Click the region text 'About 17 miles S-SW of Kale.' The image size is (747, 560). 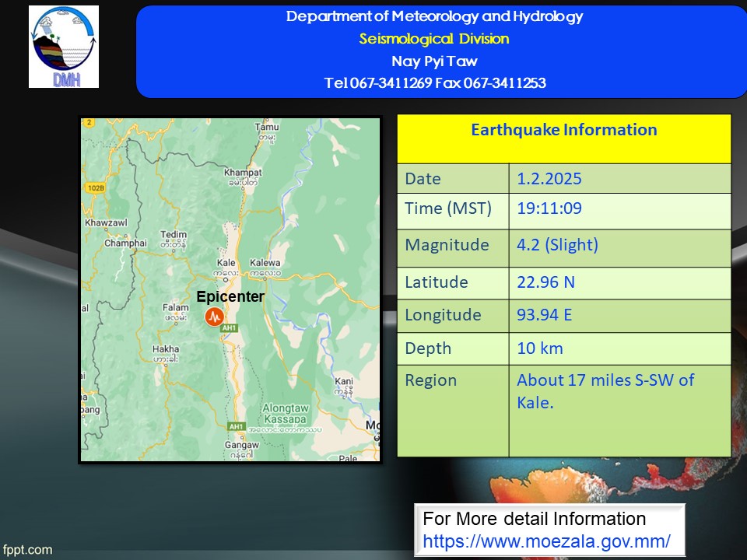[x=605, y=391]
